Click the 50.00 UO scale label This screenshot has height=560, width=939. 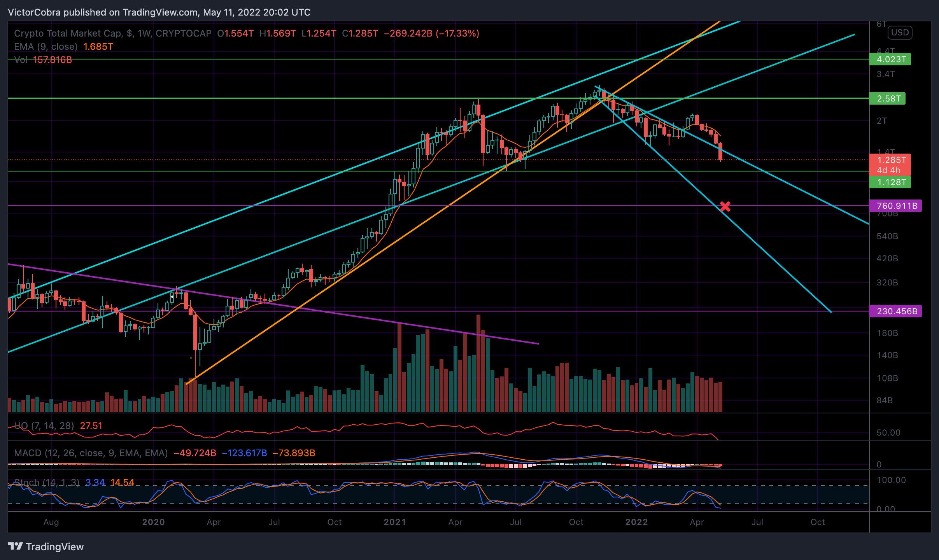click(888, 433)
